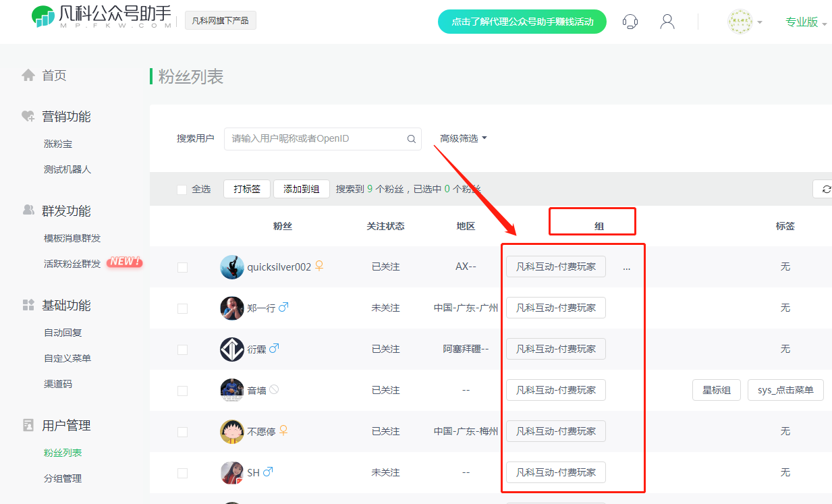
Task: Toggle the 全选 checkbox
Action: [x=182, y=190]
